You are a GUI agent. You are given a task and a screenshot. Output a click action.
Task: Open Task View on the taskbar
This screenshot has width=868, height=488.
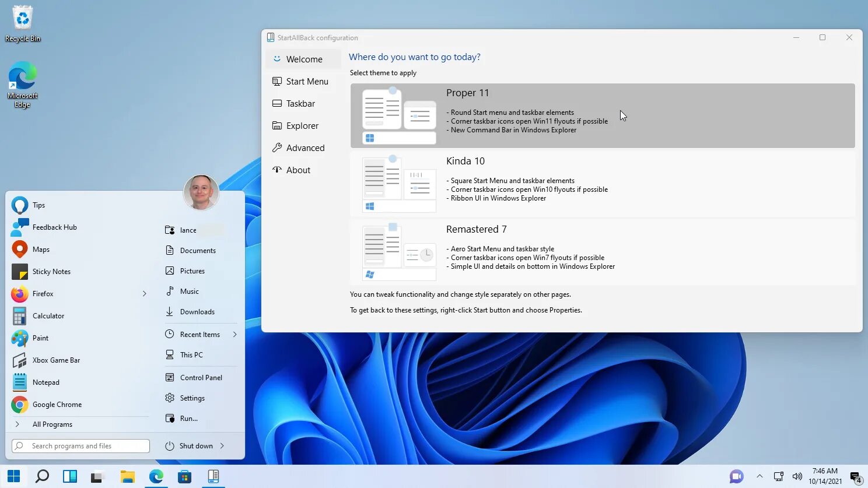tap(98, 476)
